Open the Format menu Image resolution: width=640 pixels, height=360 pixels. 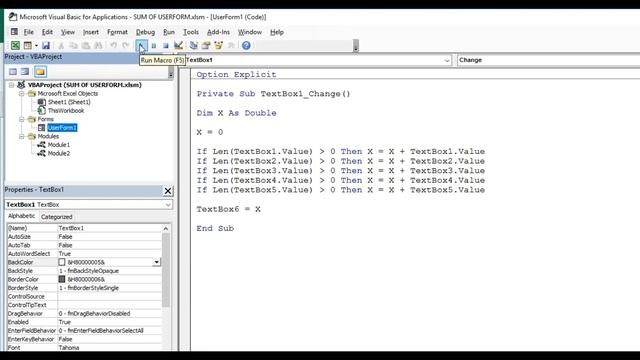(x=117, y=32)
